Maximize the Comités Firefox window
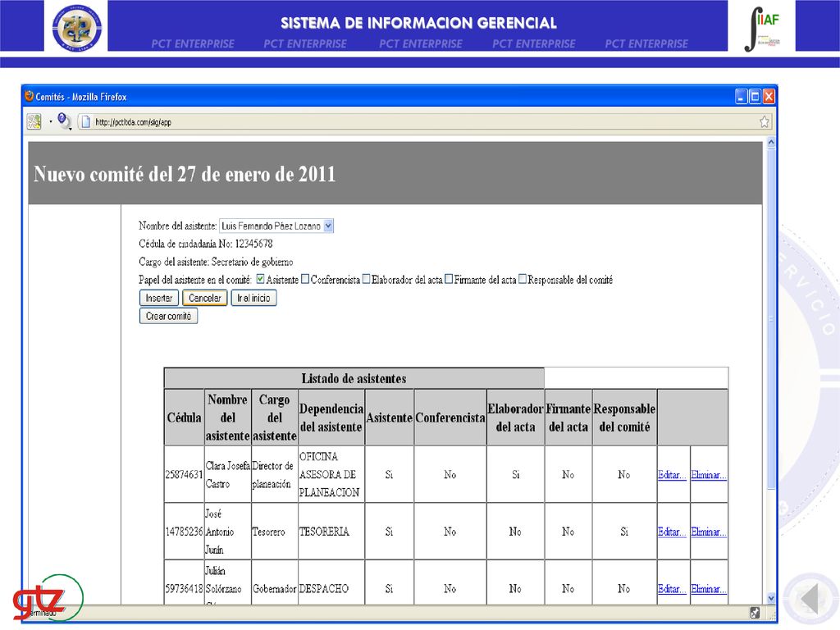840x630 pixels. (x=755, y=97)
